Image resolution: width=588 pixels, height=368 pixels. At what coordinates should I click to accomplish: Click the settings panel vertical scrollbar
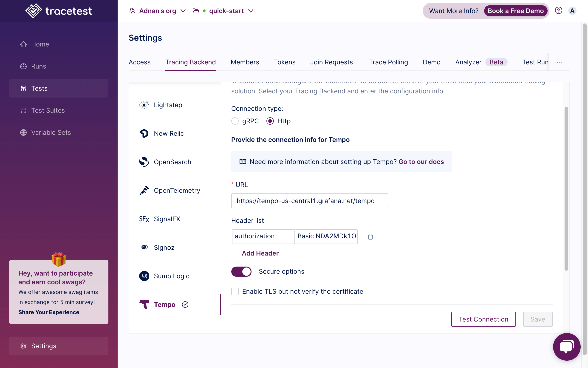[566, 189]
